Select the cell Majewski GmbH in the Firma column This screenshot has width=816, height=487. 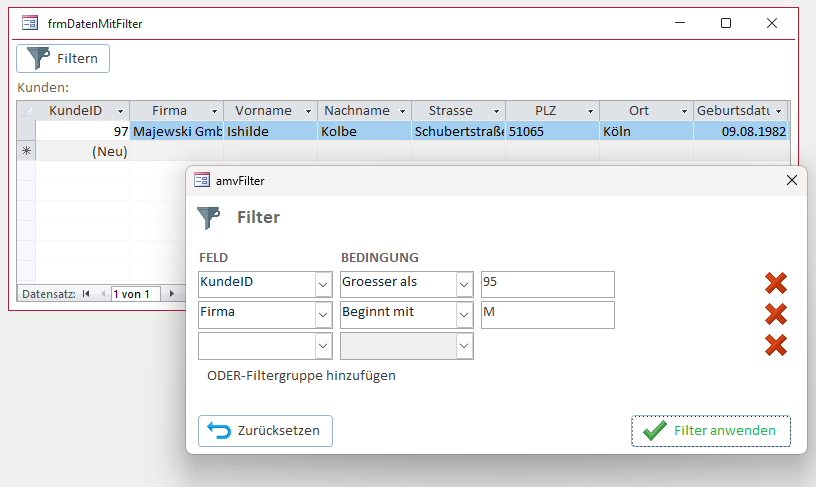[x=177, y=131]
